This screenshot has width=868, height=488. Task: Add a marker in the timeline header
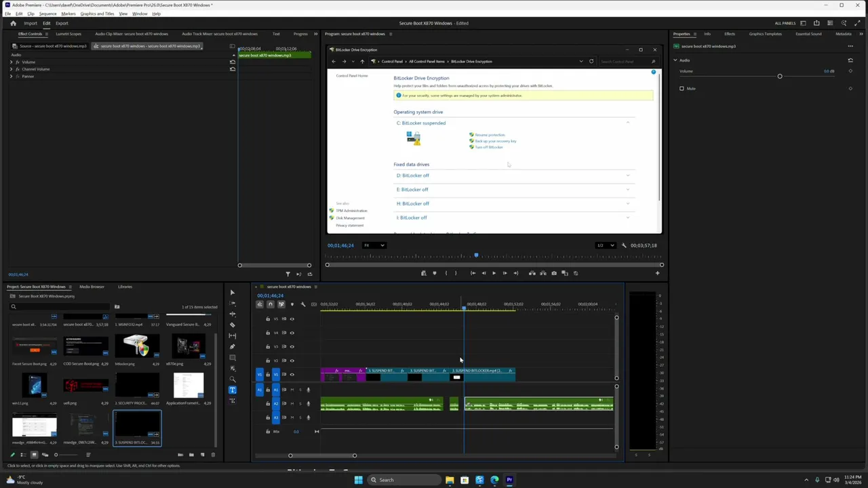click(x=292, y=304)
